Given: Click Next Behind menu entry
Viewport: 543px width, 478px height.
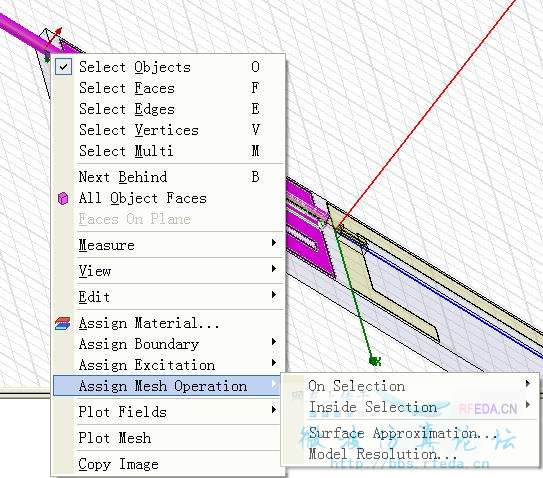Looking at the screenshot, I should pyautogui.click(x=169, y=177).
